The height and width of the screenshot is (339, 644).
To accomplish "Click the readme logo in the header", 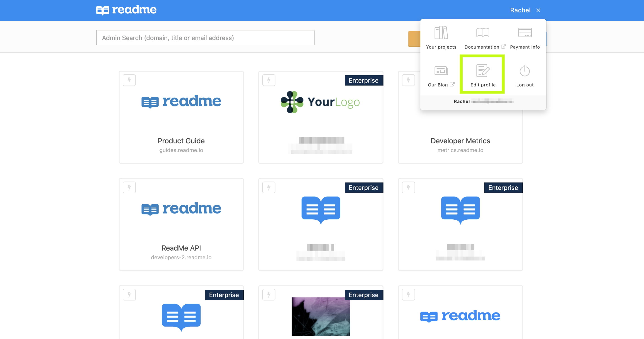I will (126, 10).
